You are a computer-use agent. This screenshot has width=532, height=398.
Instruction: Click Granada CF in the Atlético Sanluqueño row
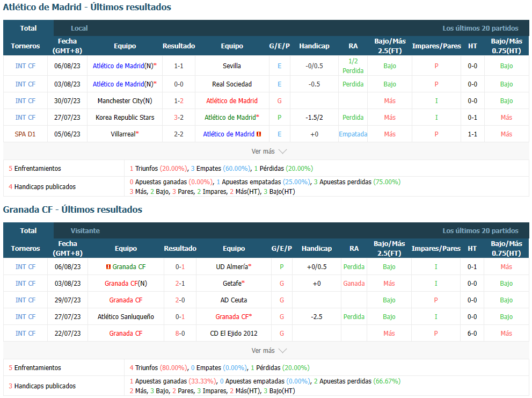click(232, 317)
